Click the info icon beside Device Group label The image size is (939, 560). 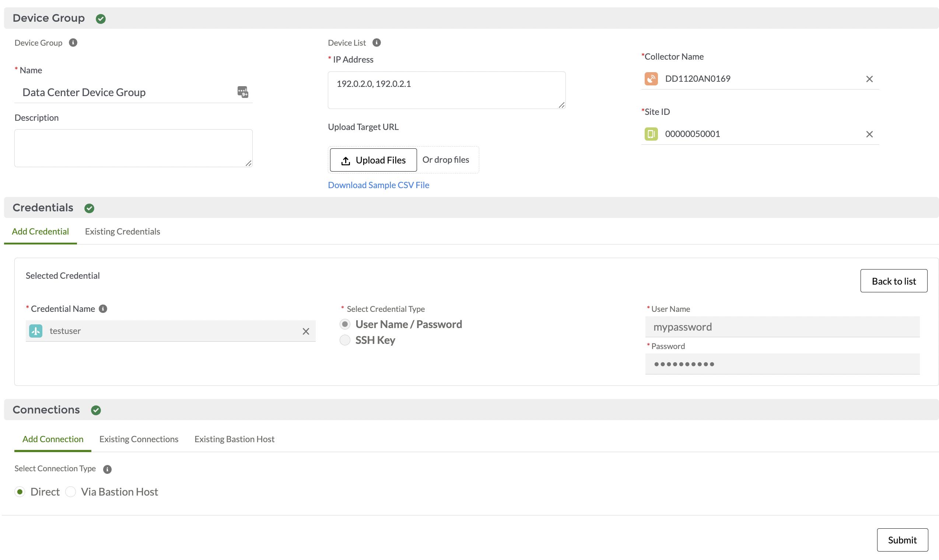(x=73, y=42)
